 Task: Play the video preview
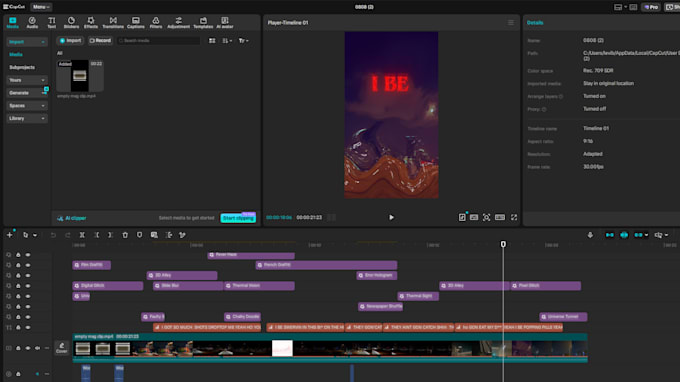pyautogui.click(x=391, y=217)
